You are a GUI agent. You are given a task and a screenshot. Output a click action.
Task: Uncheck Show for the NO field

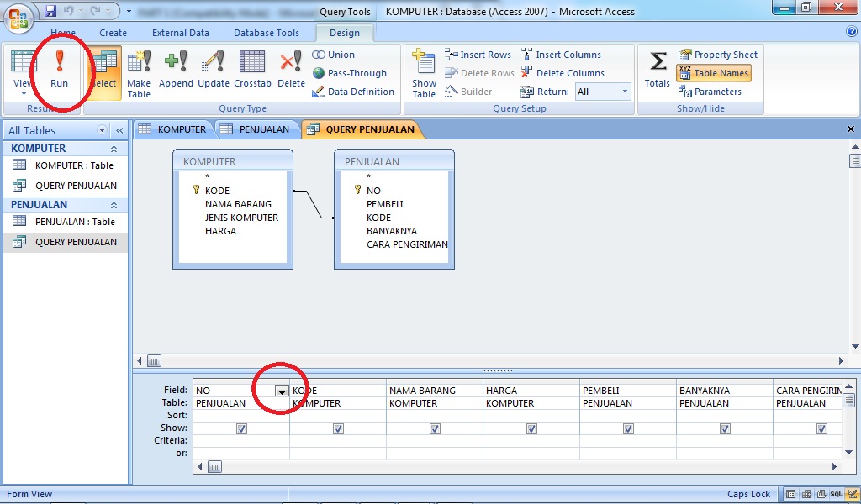[x=241, y=428]
